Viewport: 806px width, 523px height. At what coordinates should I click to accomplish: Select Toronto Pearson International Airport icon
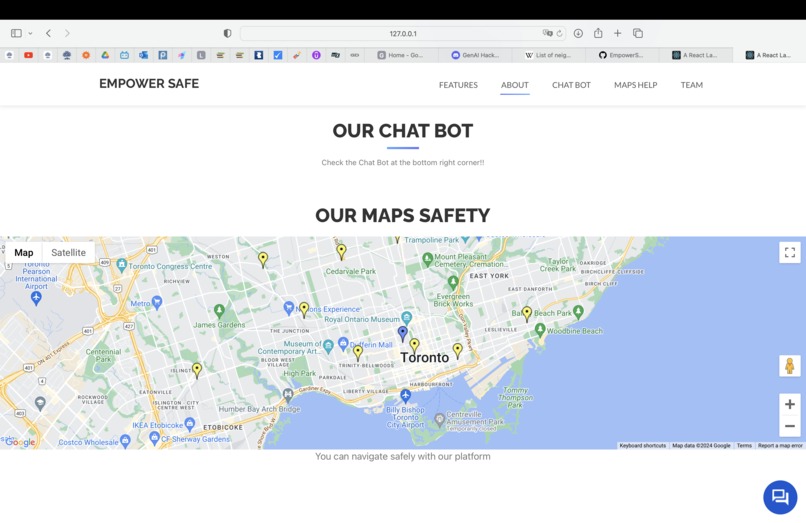[x=36, y=297]
